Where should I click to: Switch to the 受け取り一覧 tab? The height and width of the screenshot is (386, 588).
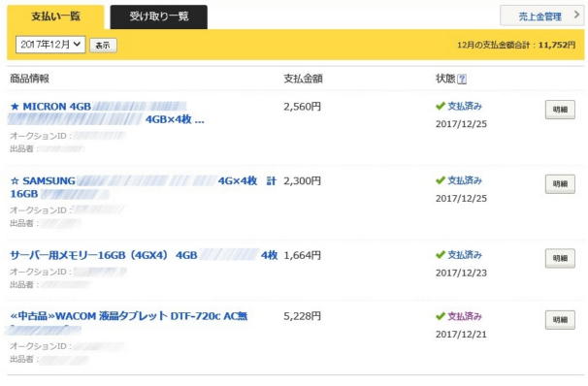(158, 16)
